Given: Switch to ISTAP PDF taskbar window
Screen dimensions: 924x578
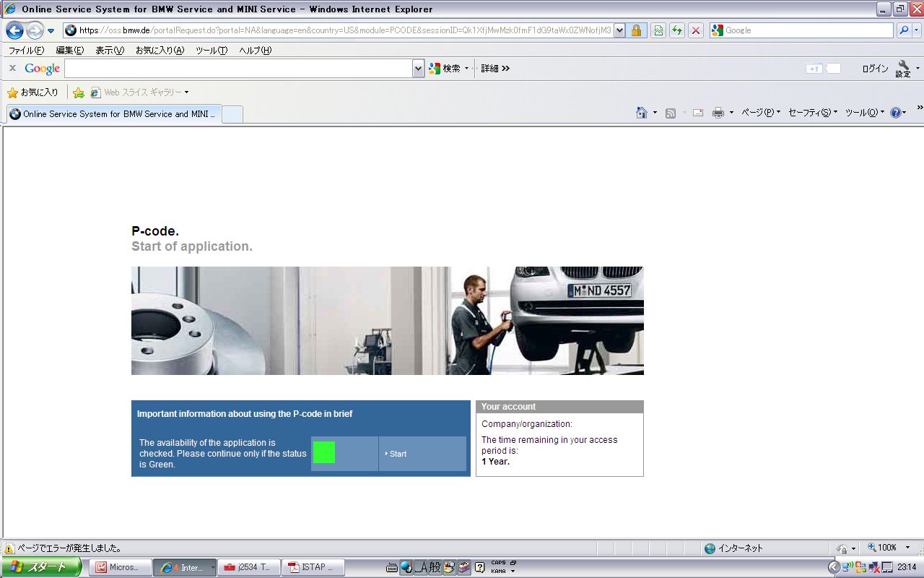Looking at the screenshot, I should 313,567.
